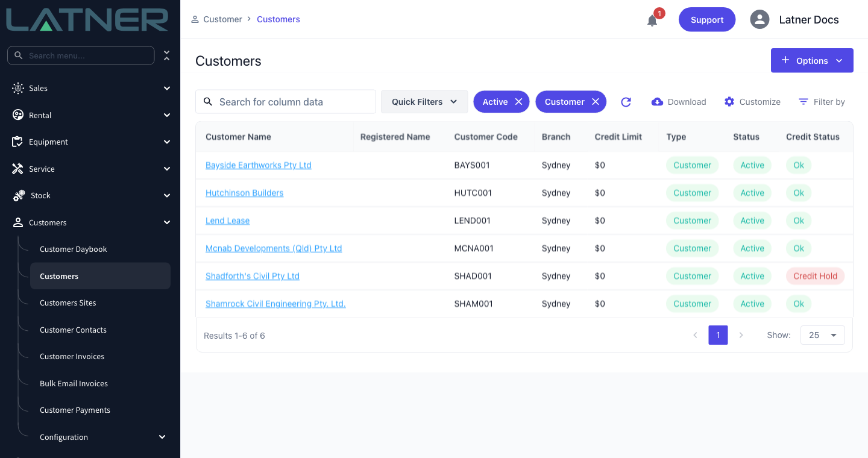This screenshot has height=458, width=868.
Task: Click the Service tools icon in sidebar
Action: click(x=17, y=169)
